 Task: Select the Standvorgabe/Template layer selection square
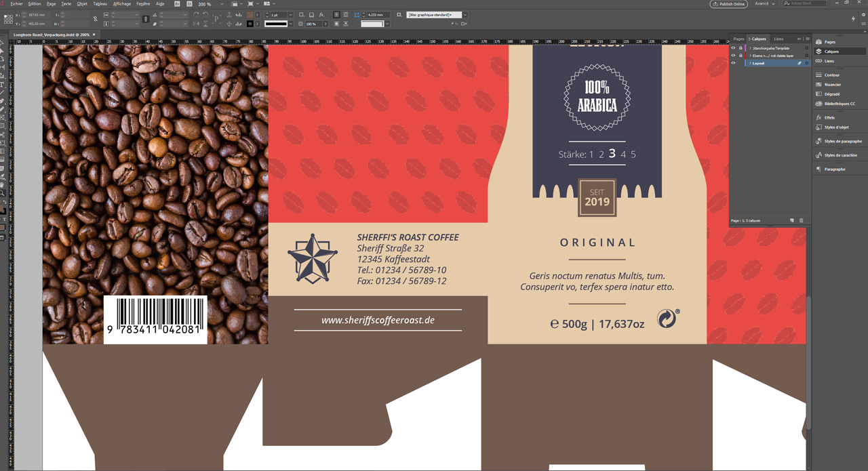click(807, 48)
